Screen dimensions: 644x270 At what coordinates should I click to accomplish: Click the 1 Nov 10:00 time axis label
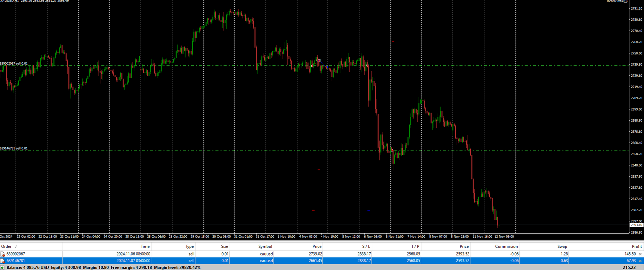[286, 237]
